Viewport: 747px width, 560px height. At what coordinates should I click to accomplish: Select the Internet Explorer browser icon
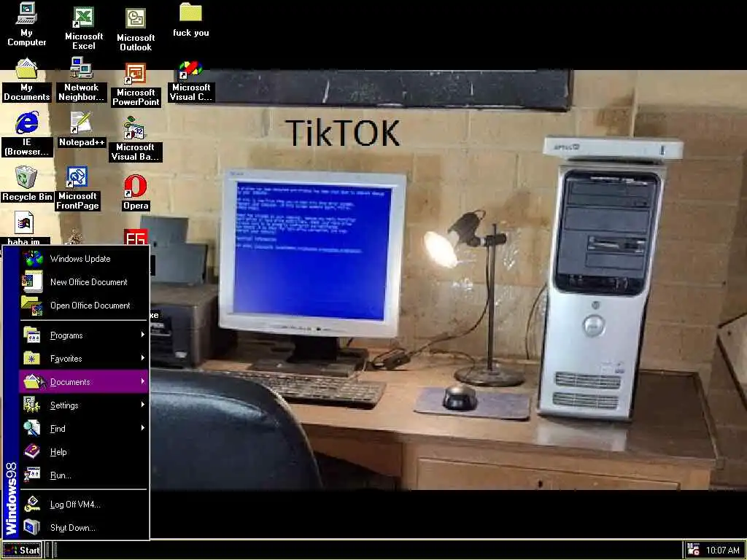(27, 122)
